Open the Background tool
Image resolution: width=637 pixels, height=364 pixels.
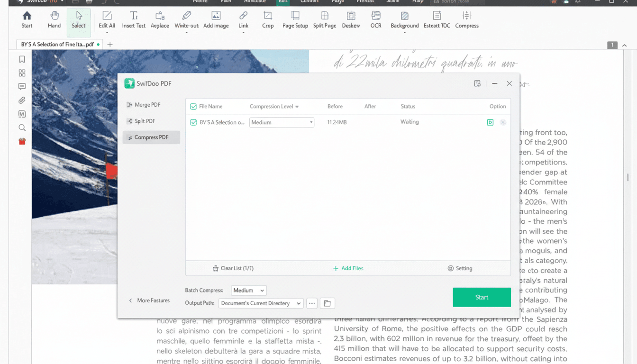pyautogui.click(x=404, y=20)
